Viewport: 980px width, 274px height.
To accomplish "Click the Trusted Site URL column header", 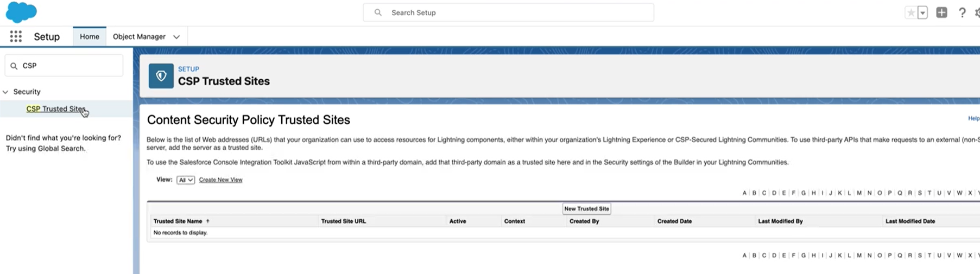I will click(344, 221).
